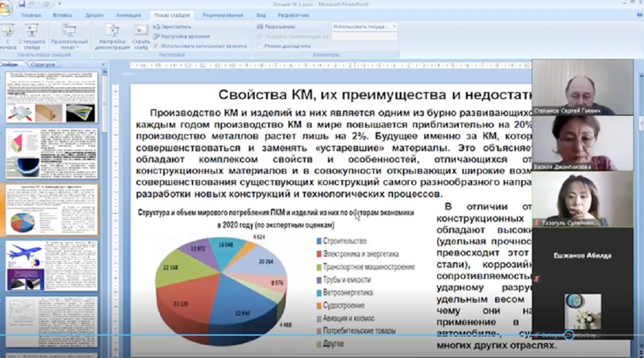644x358 pixels.
Task: Select Степанов Сергей Гаевич video tile
Action: (572, 88)
